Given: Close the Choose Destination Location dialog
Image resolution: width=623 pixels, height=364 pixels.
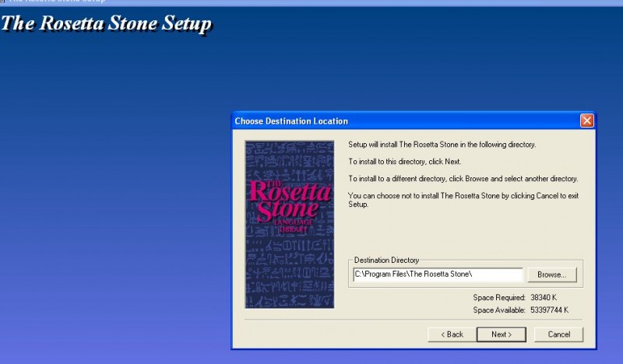Looking at the screenshot, I should tap(586, 121).
